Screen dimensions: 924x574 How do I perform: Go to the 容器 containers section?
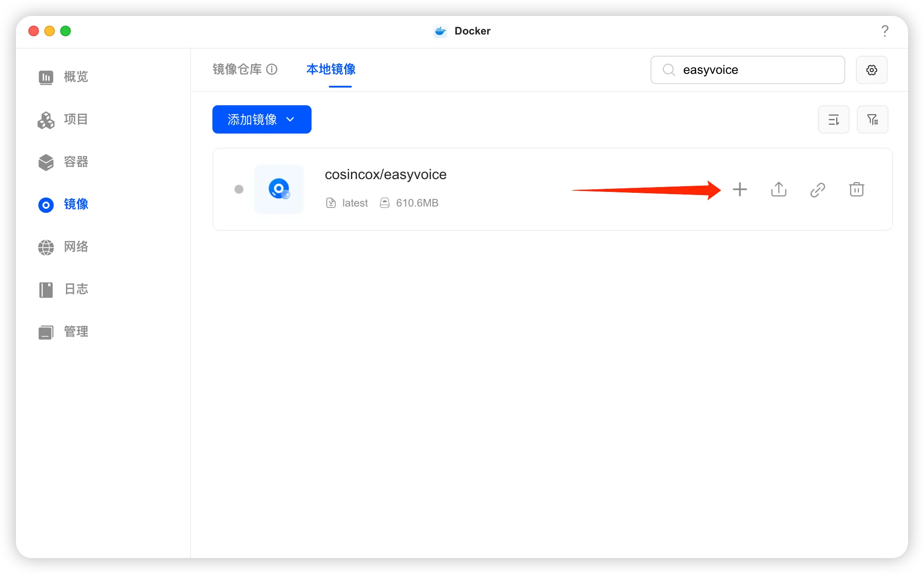(63, 162)
